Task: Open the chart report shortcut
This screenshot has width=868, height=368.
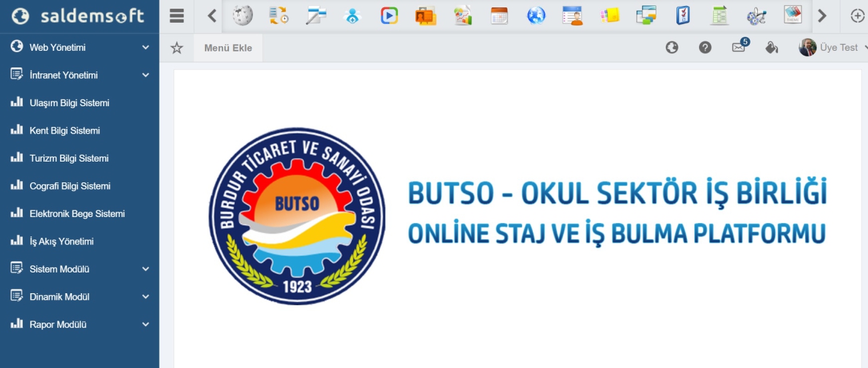Action: 463,15
